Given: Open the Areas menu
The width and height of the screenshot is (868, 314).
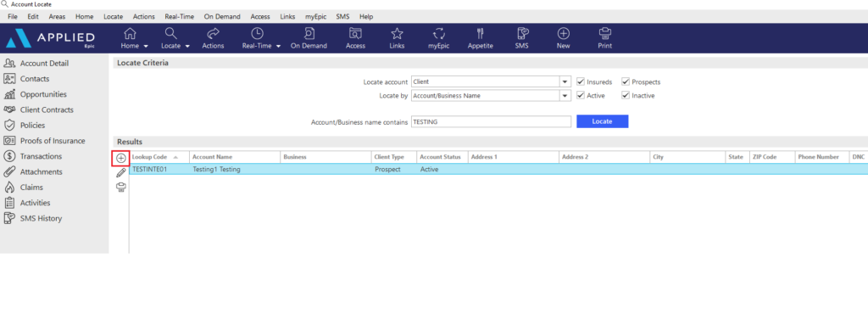Looking at the screenshot, I should pos(57,17).
